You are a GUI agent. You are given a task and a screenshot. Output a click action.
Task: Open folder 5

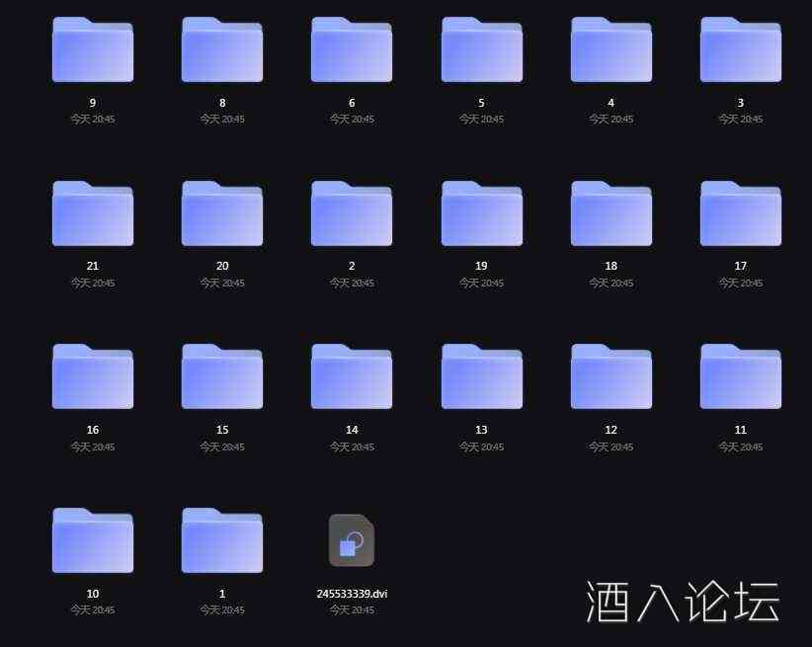tap(481, 50)
